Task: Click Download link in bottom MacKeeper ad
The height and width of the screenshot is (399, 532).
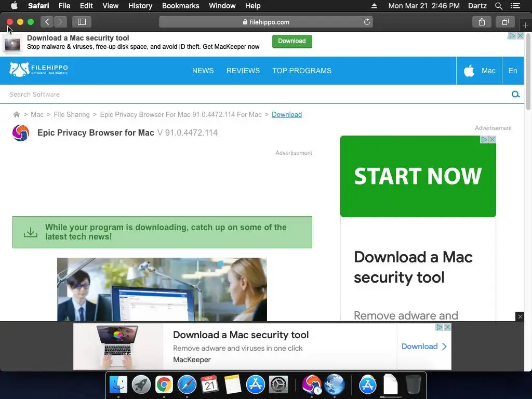Action: (424, 347)
